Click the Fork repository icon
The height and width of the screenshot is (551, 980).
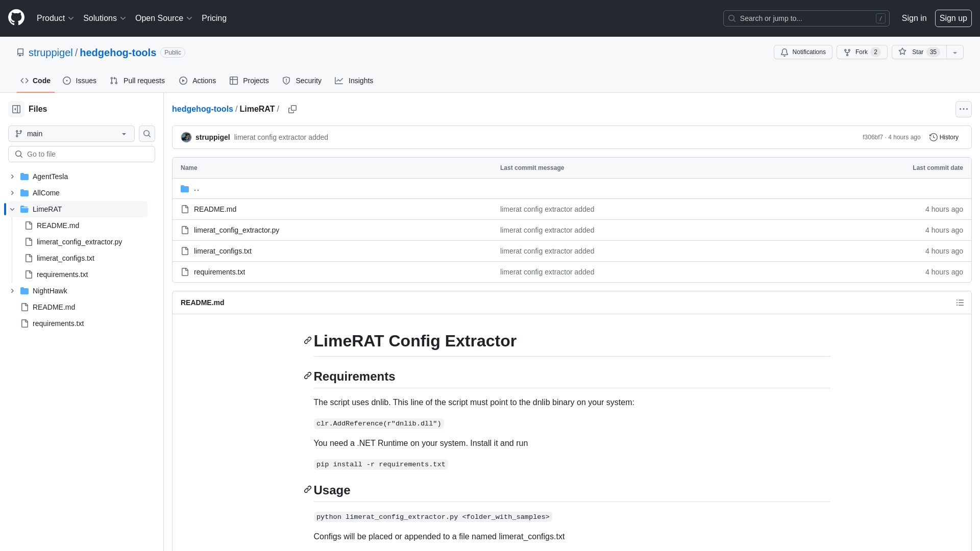(847, 52)
